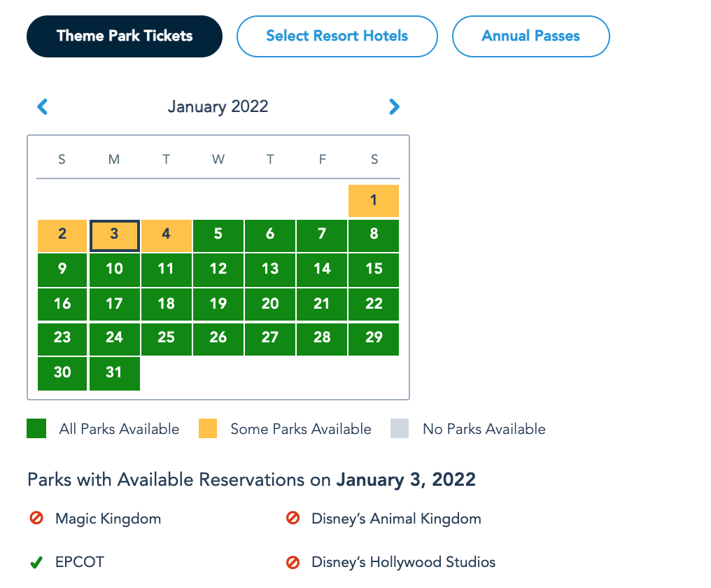Image resolution: width=711 pixels, height=588 pixels.
Task: Click the highlighted January 3 date
Action: point(114,234)
